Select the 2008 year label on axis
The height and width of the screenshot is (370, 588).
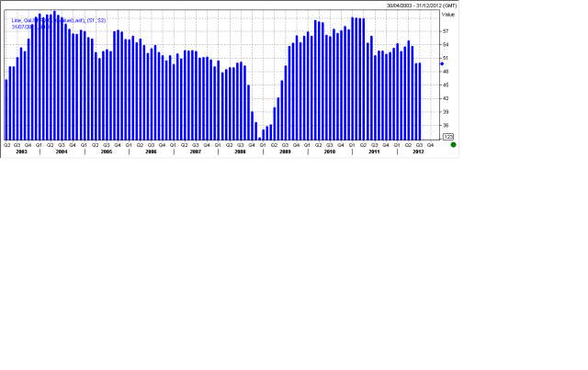tap(240, 151)
